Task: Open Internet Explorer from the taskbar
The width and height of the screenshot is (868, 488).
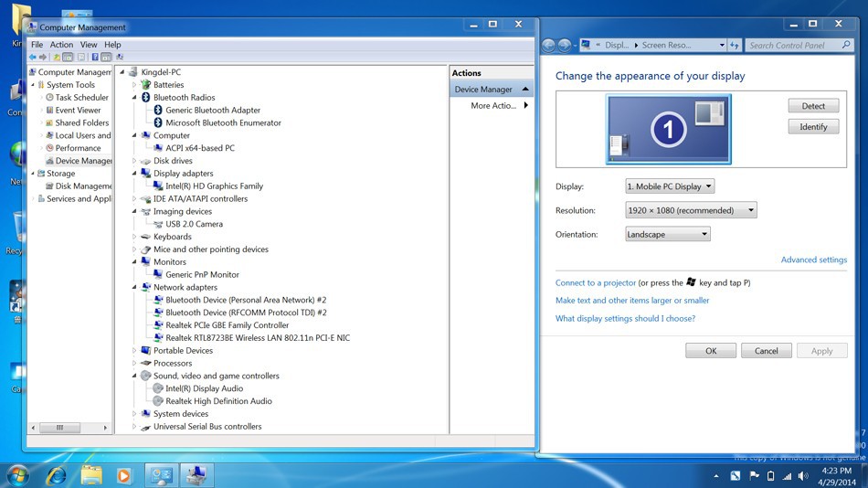Action: click(x=57, y=475)
